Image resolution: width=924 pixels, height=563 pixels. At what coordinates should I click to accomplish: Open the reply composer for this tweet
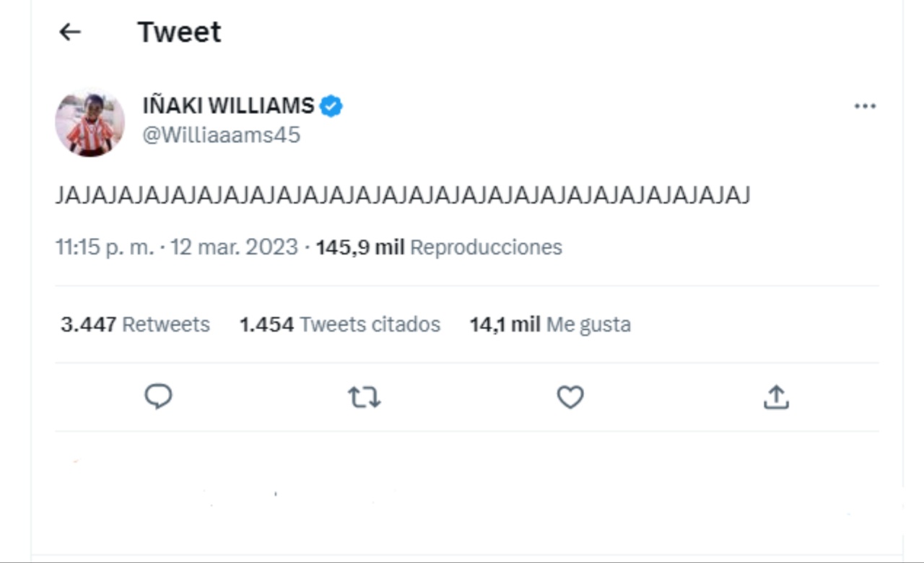click(x=158, y=396)
